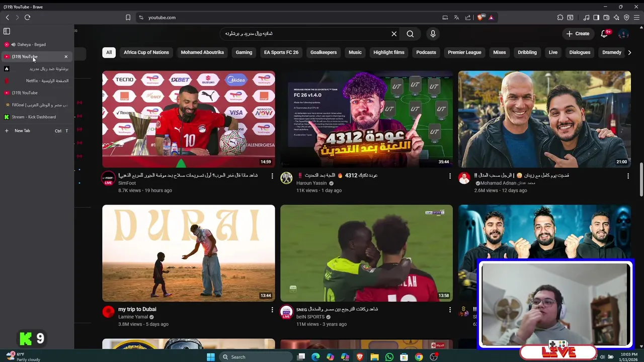
Task: Open the Windows Start menu
Action: pyautogui.click(x=211, y=357)
